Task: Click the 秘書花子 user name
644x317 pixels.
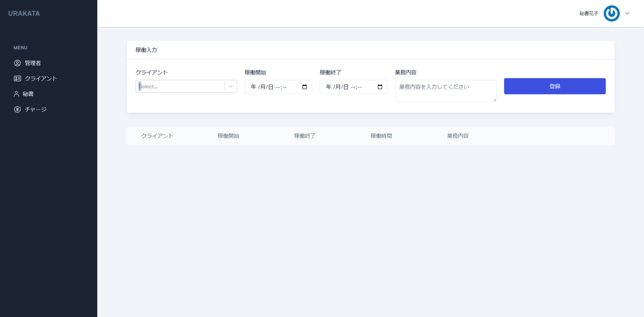Action: pyautogui.click(x=589, y=14)
